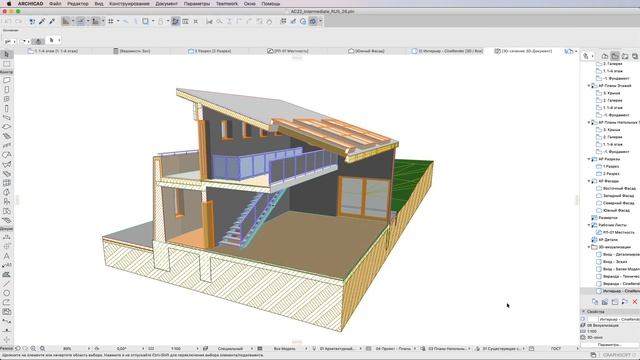Open Grid Snap options dropdown arrow
The image size is (640, 360).
[118, 21]
